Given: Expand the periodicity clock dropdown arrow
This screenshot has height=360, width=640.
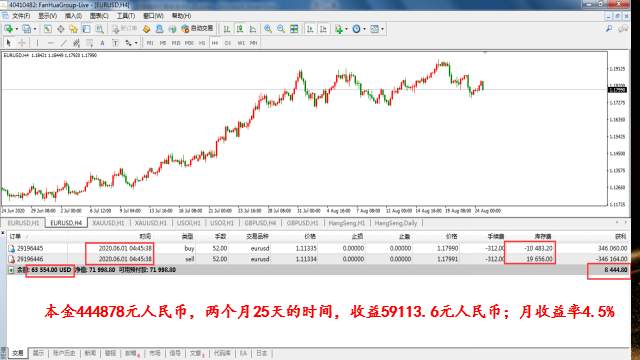Looking at the screenshot, I should coord(364,29).
